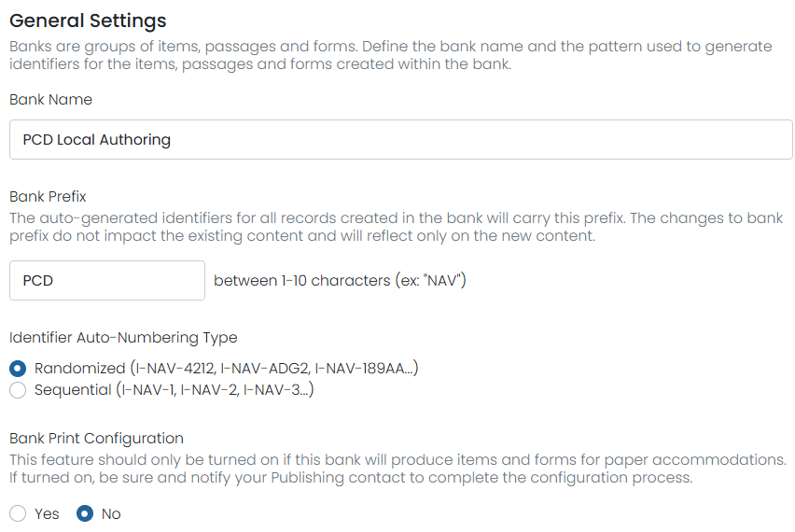The image size is (795, 532).
Task: Select the Randomized auto-numbering radio button
Action: tap(18, 368)
